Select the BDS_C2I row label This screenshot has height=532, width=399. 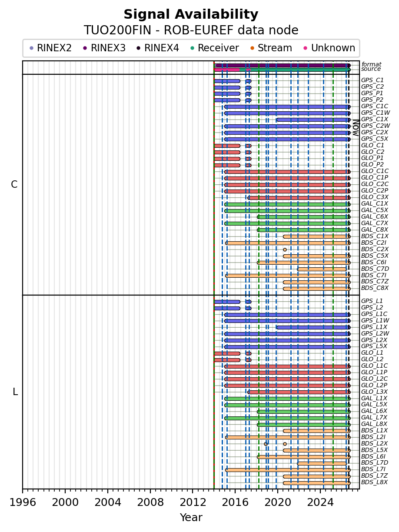coord(374,243)
